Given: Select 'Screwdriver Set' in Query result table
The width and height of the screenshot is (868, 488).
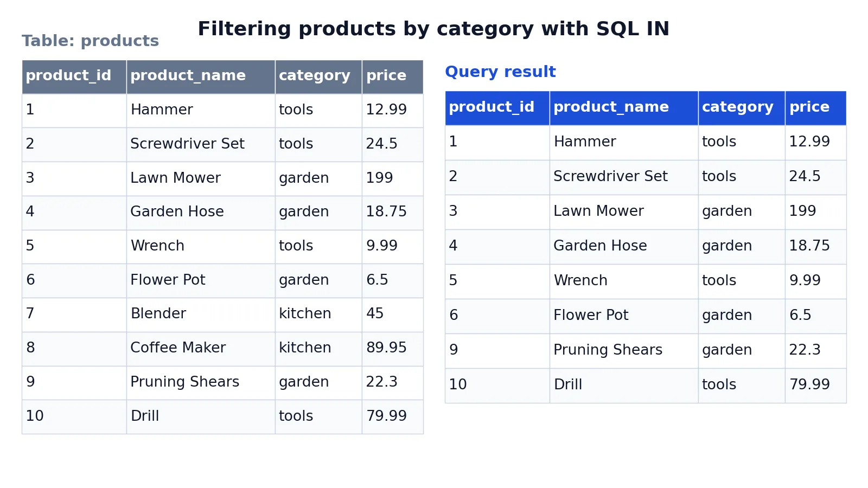Looking at the screenshot, I should [624, 177].
